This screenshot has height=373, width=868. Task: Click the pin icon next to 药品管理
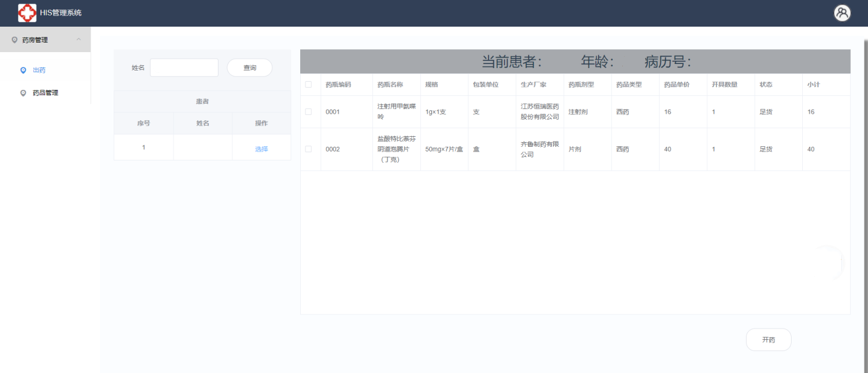click(x=23, y=93)
